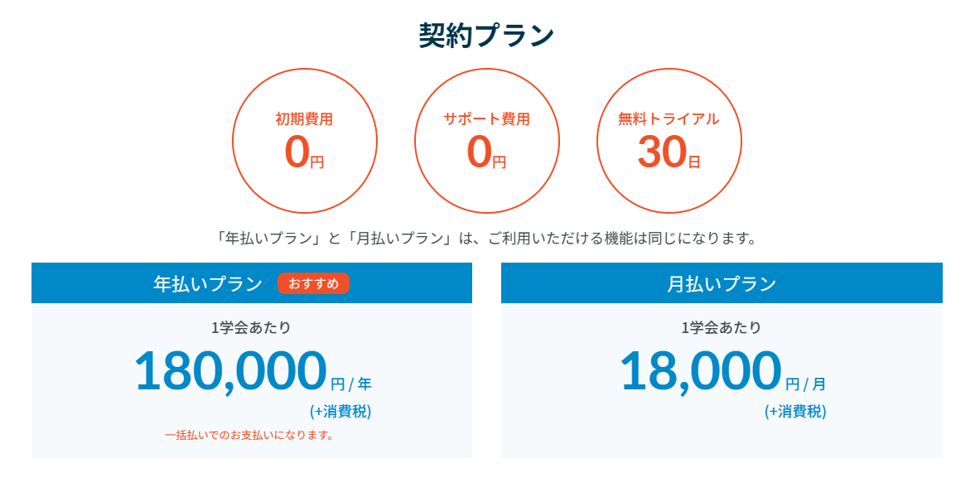Click the large 30 trial days number

tap(662, 152)
